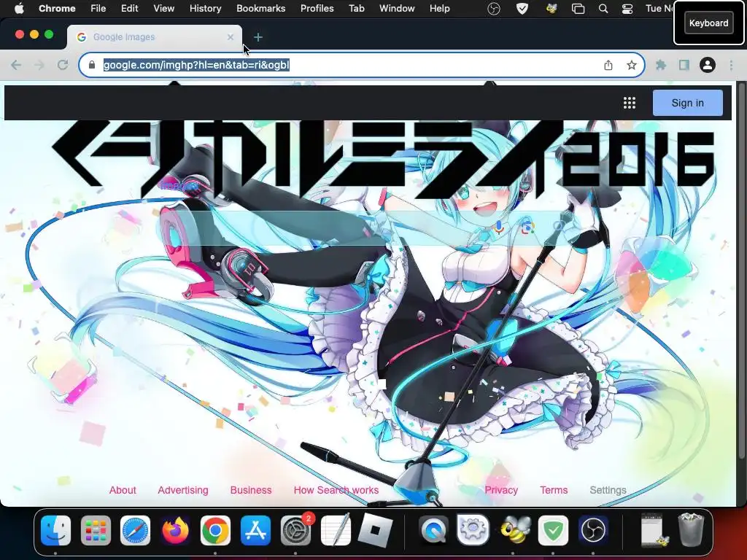
Task: Open the View menu
Action: pos(163,8)
